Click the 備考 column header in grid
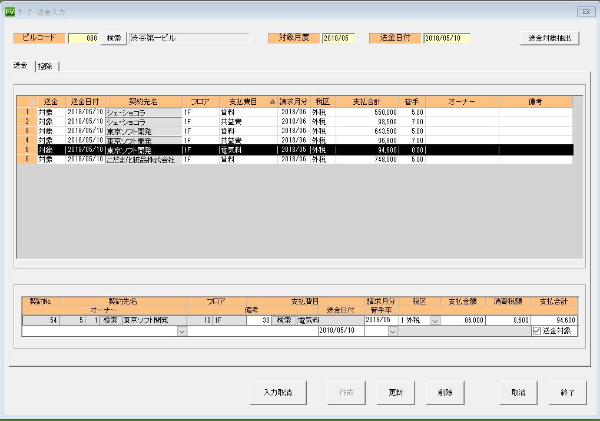 click(x=535, y=102)
